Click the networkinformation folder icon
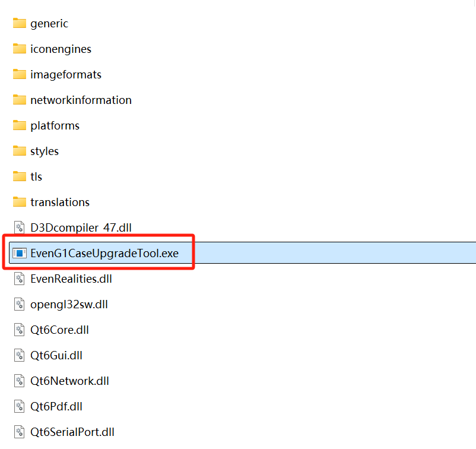 click(20, 100)
